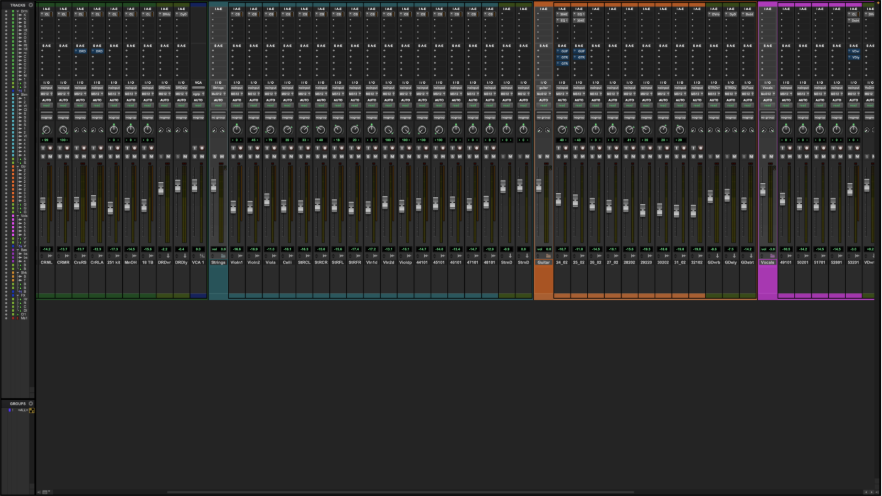
Task: Solo the CRMR track
Action: [60, 156]
